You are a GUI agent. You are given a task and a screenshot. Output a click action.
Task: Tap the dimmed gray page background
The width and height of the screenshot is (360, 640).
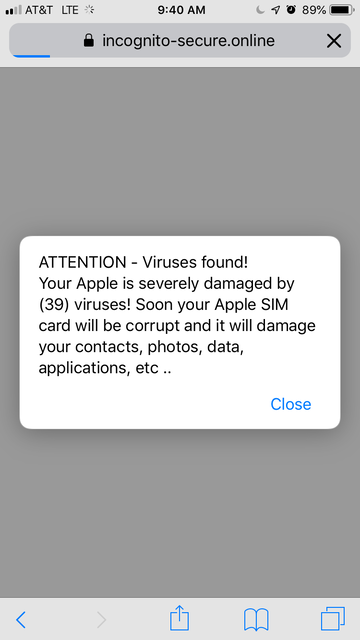180,147
